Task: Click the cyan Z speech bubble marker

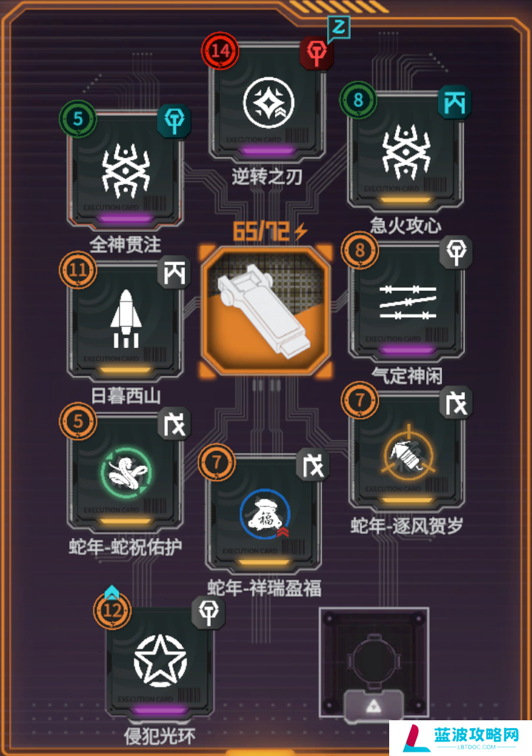Action: pyautogui.click(x=338, y=28)
